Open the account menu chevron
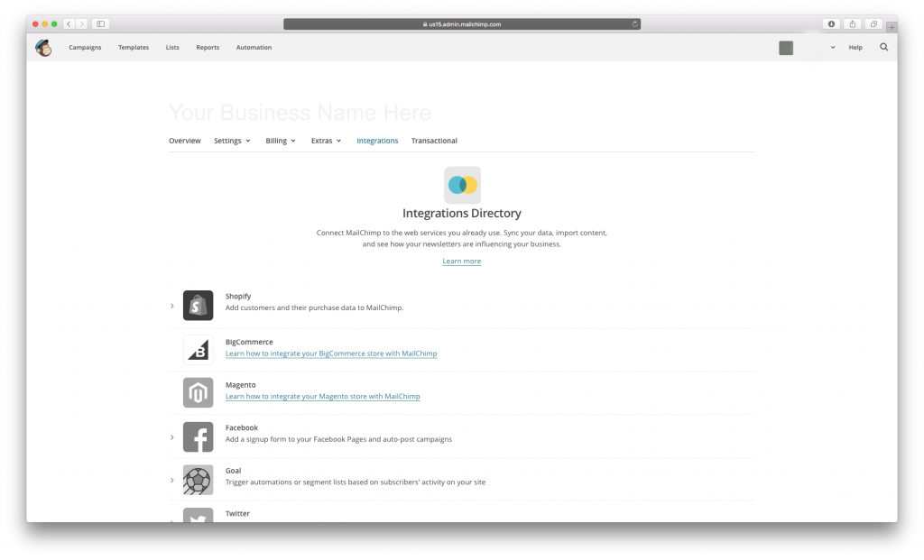Viewport: 924px width, 560px height. click(x=833, y=48)
